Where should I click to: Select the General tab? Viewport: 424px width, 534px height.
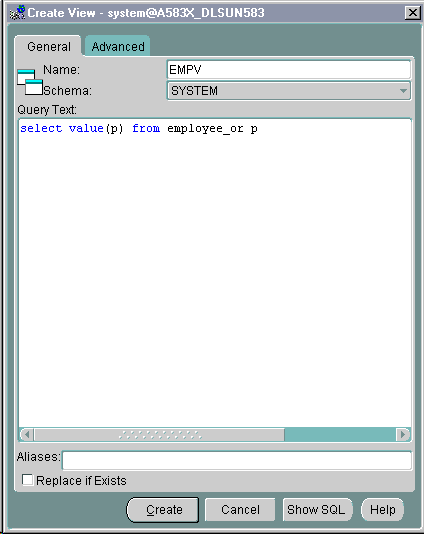coord(48,46)
